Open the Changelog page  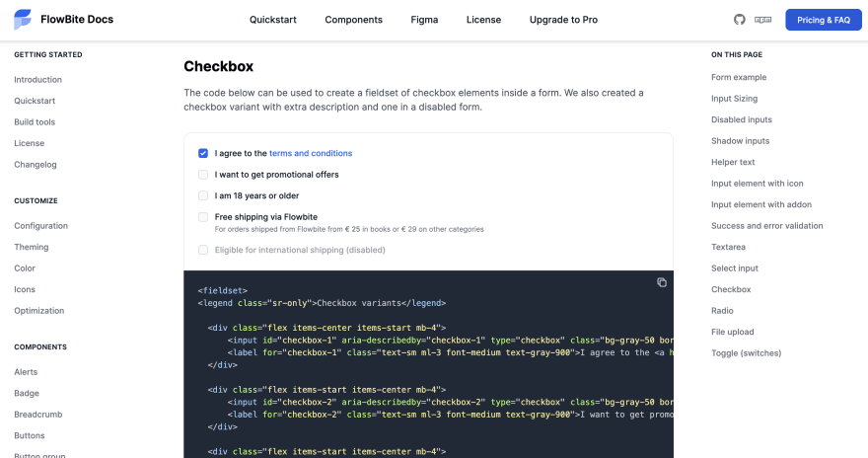(x=36, y=165)
